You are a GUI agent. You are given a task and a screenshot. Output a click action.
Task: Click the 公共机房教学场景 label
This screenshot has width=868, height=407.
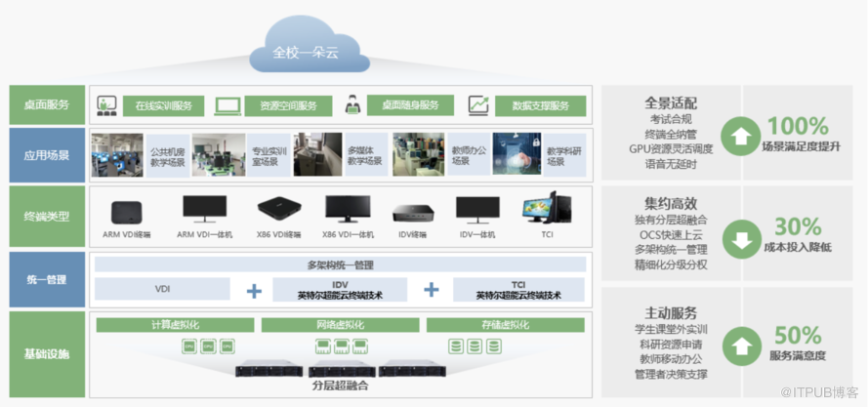[168, 155]
